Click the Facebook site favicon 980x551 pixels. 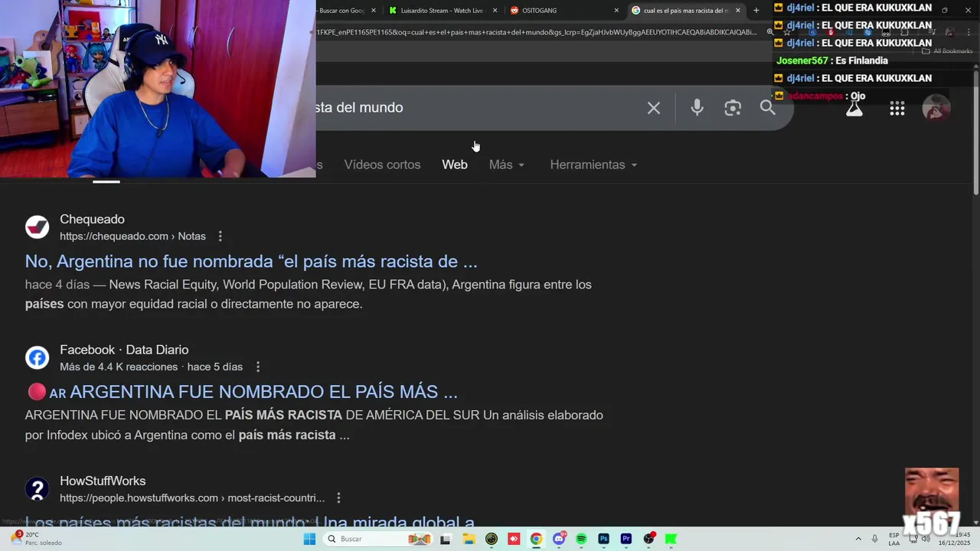point(38,358)
